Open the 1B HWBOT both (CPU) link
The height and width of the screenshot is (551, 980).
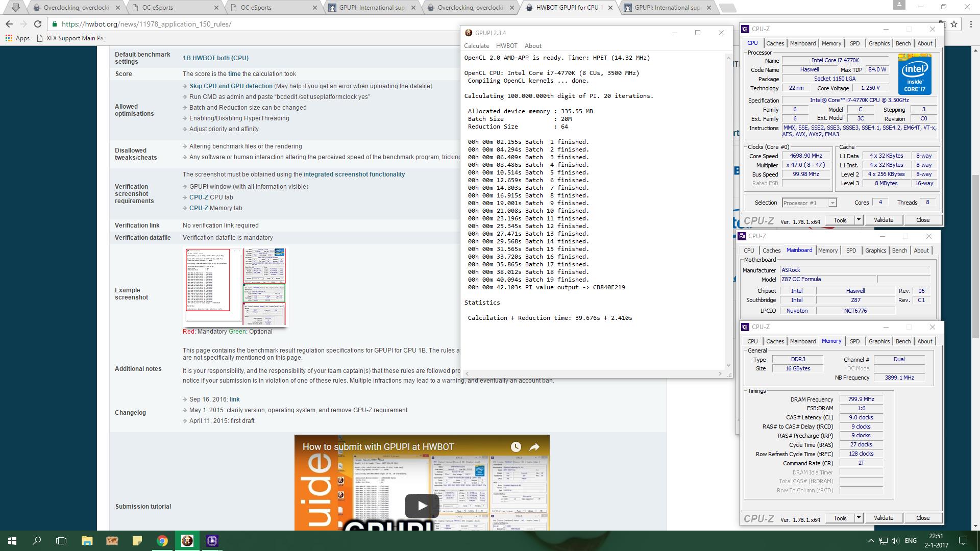215,58
